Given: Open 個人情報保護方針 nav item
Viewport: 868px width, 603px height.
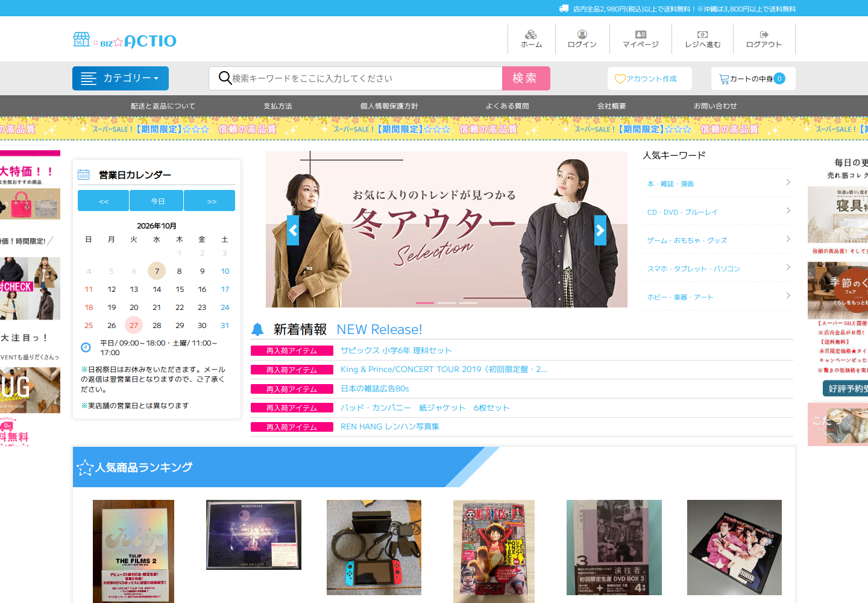Looking at the screenshot, I should pos(389,106).
